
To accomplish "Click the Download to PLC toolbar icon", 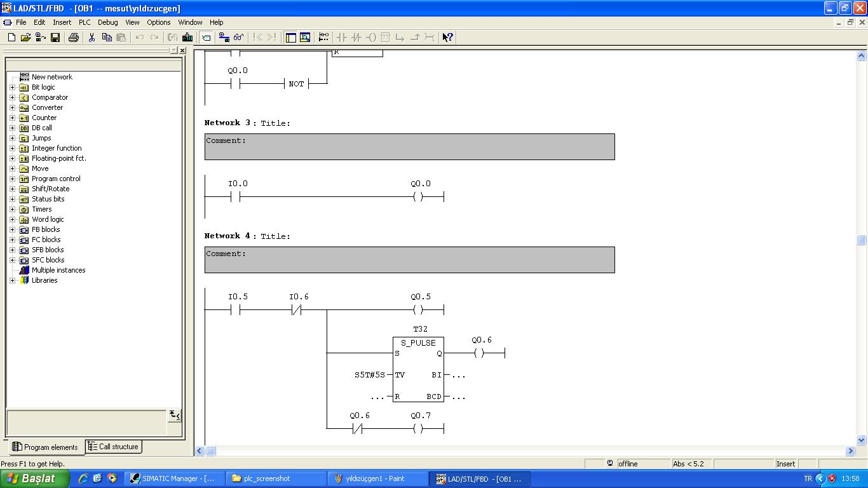I will [187, 37].
